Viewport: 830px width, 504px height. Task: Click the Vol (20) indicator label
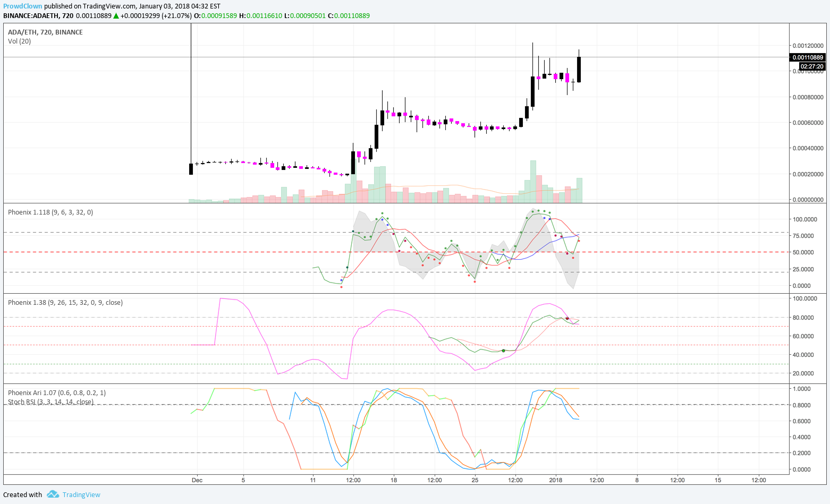click(x=19, y=41)
